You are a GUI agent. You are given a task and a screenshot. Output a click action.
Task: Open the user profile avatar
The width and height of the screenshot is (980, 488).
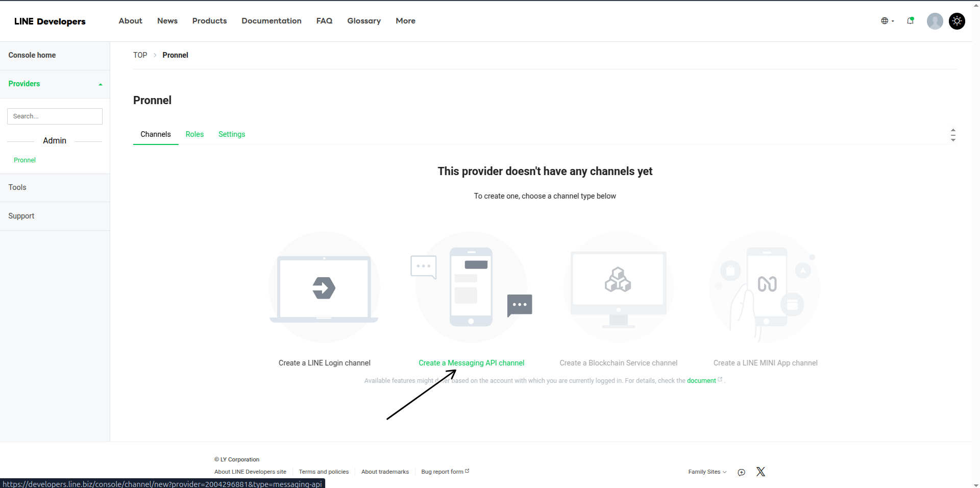click(935, 21)
